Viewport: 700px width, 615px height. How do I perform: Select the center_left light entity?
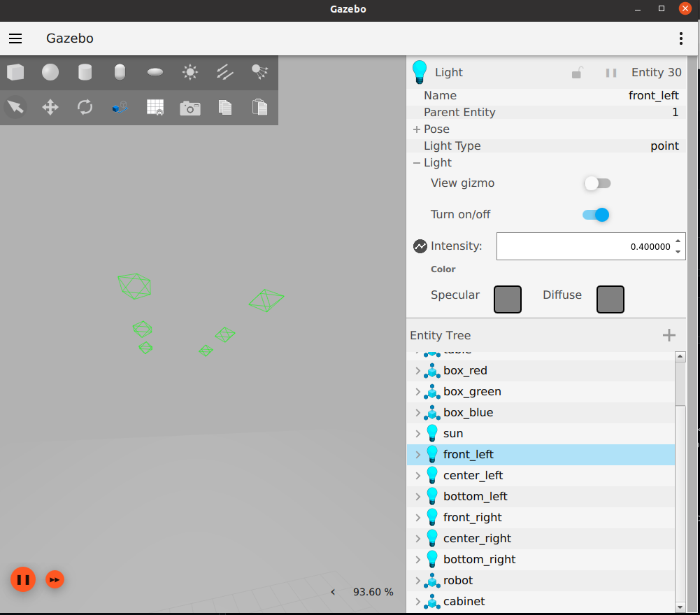click(x=541, y=476)
